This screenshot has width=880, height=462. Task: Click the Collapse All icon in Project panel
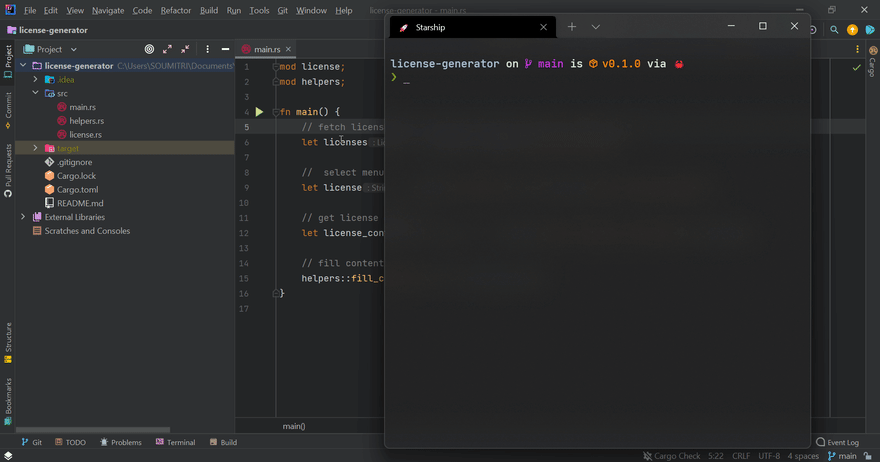click(x=185, y=49)
